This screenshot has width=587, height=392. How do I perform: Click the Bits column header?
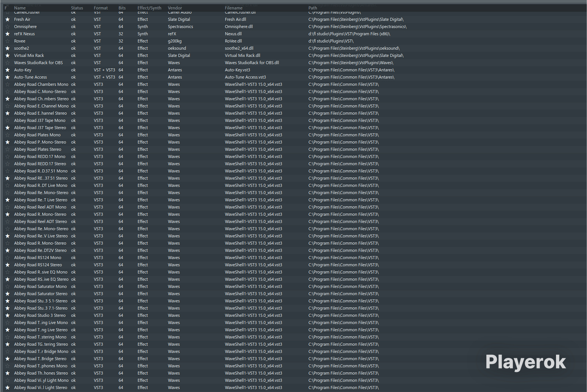122,8
